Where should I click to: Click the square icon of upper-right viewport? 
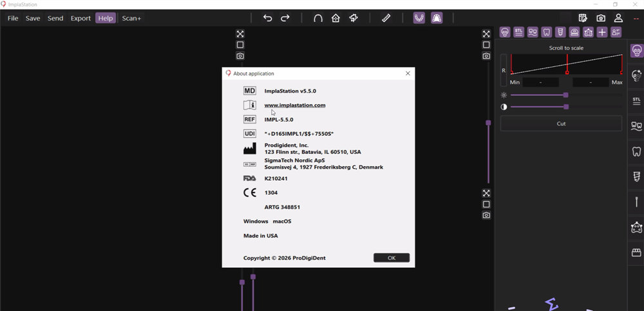click(486, 45)
